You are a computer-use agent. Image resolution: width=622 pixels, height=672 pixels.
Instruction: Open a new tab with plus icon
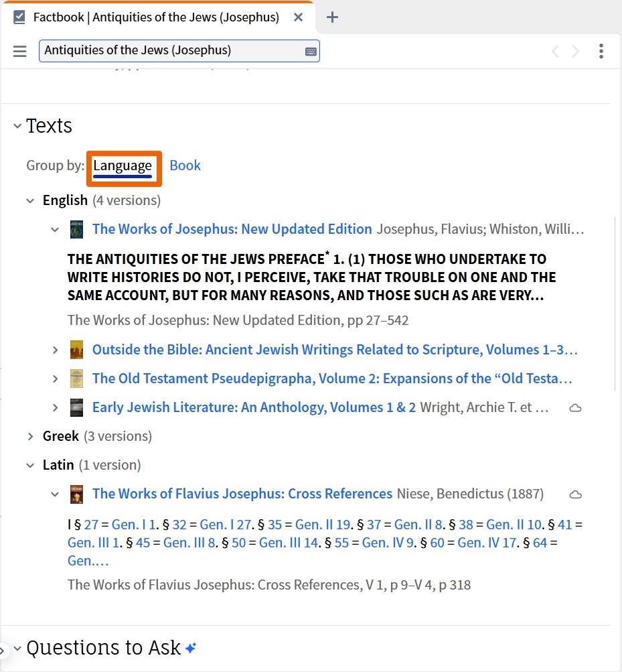pos(332,17)
